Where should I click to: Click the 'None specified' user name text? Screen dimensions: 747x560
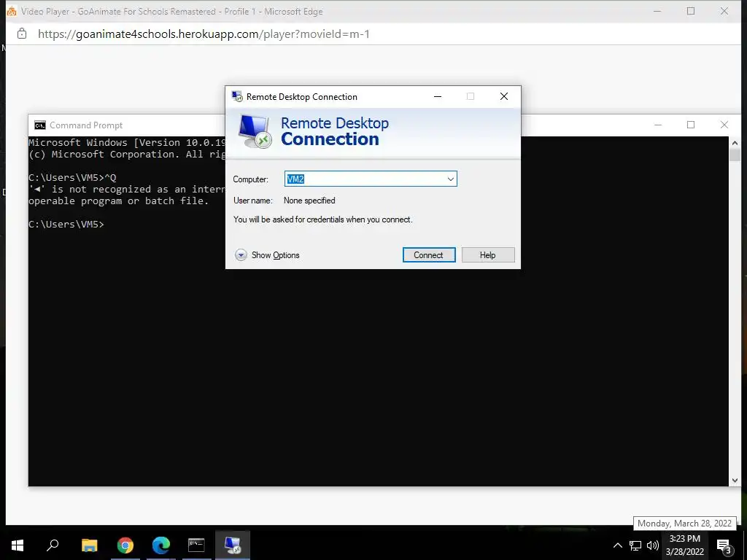[x=309, y=201]
